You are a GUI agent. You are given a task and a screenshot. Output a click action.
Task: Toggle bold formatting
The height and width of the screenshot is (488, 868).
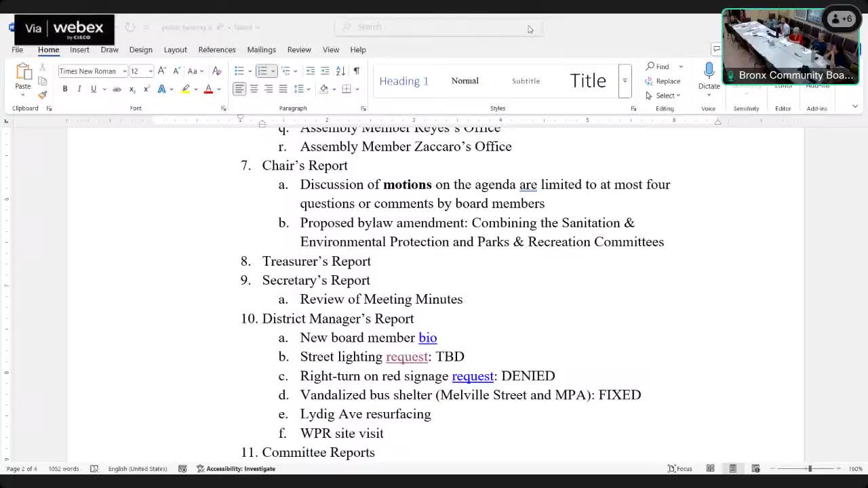pyautogui.click(x=65, y=89)
